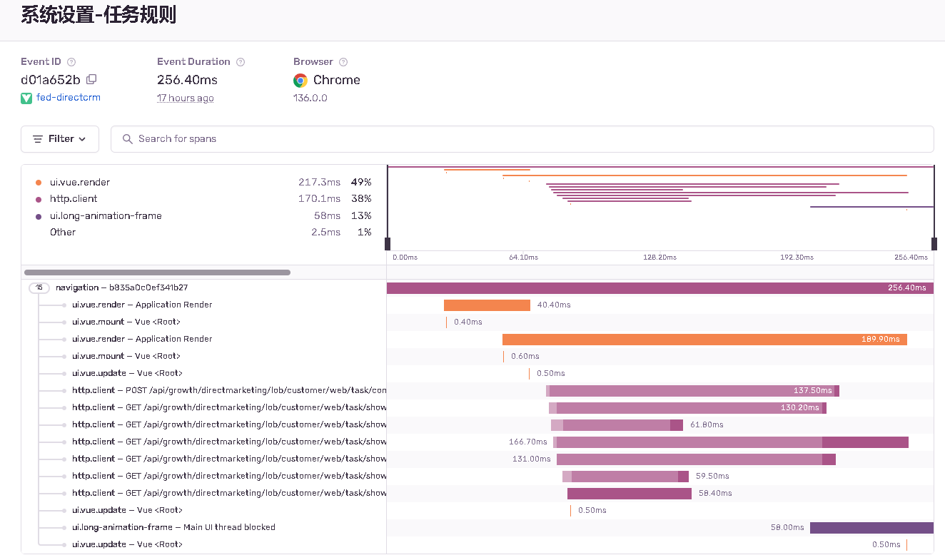
Task: Focus the Search for spans field
Action: click(522, 139)
